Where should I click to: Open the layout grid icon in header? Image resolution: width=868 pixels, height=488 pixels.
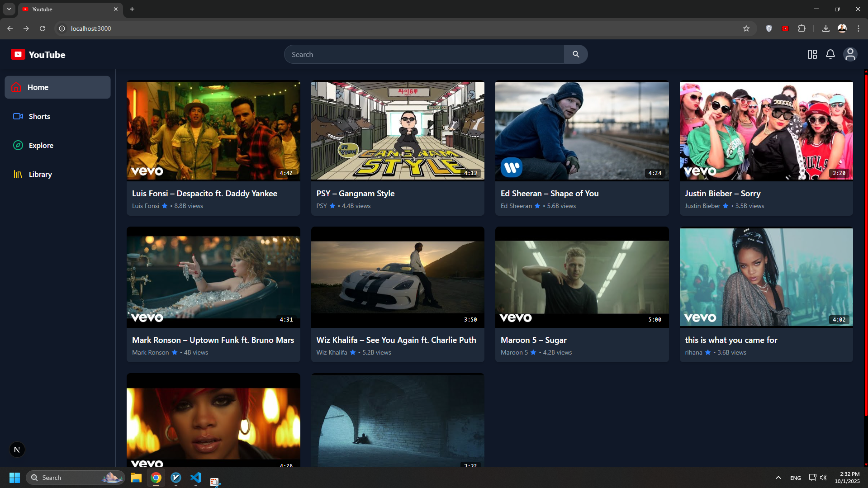(812, 54)
